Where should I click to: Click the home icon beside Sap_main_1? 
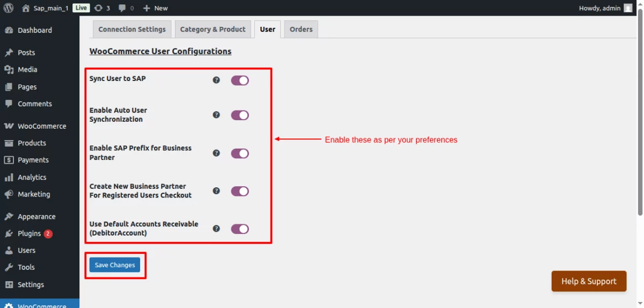pos(26,8)
